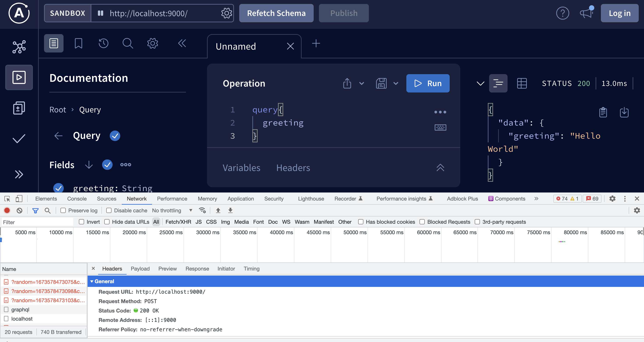
Task: Click the search magnifier in Documentation toolbar
Action: pyautogui.click(x=127, y=44)
